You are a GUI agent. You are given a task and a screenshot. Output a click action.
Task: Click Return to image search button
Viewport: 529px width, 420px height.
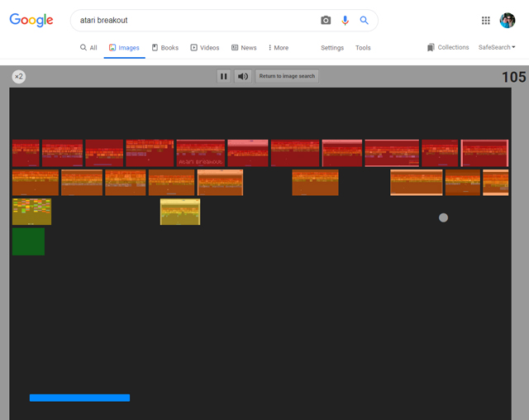[287, 76]
